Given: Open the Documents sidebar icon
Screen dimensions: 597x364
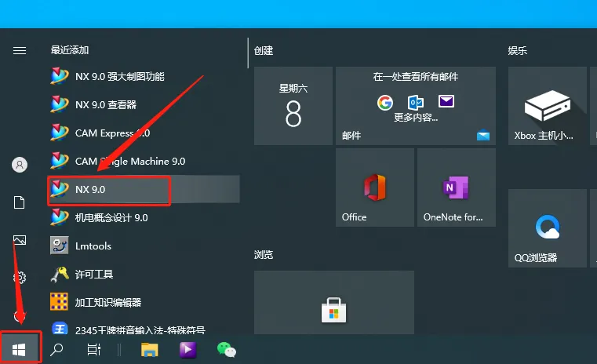Looking at the screenshot, I should pos(20,202).
